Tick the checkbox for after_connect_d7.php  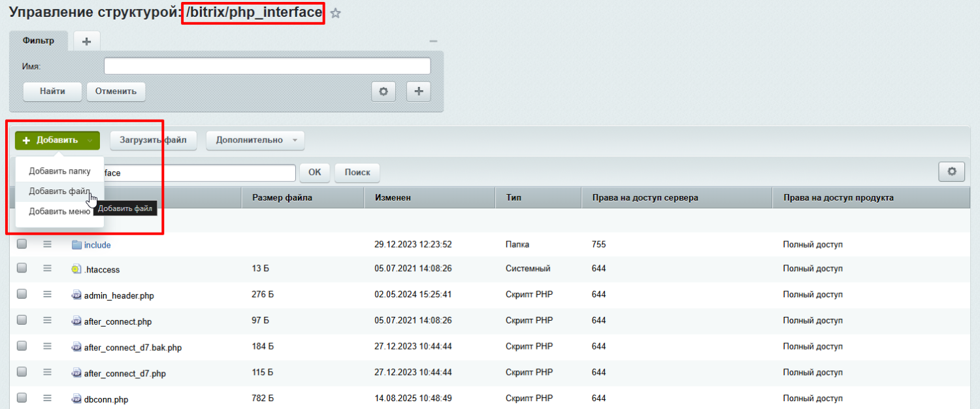(22, 372)
